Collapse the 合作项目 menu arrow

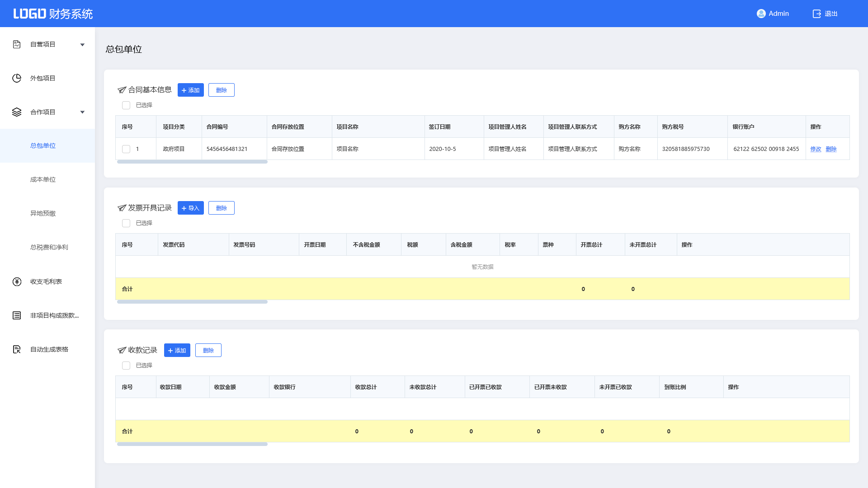pyautogui.click(x=82, y=113)
